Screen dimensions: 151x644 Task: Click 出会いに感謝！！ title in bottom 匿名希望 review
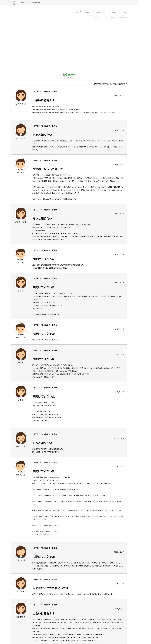point(43,614)
